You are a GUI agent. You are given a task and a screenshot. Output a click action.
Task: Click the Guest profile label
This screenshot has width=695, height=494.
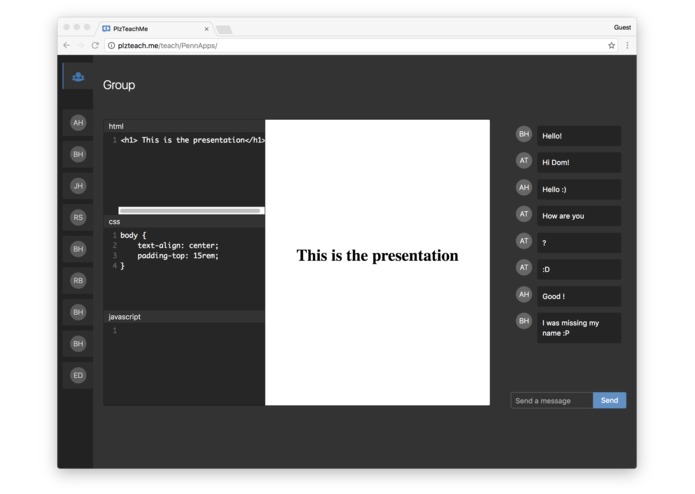click(x=622, y=27)
